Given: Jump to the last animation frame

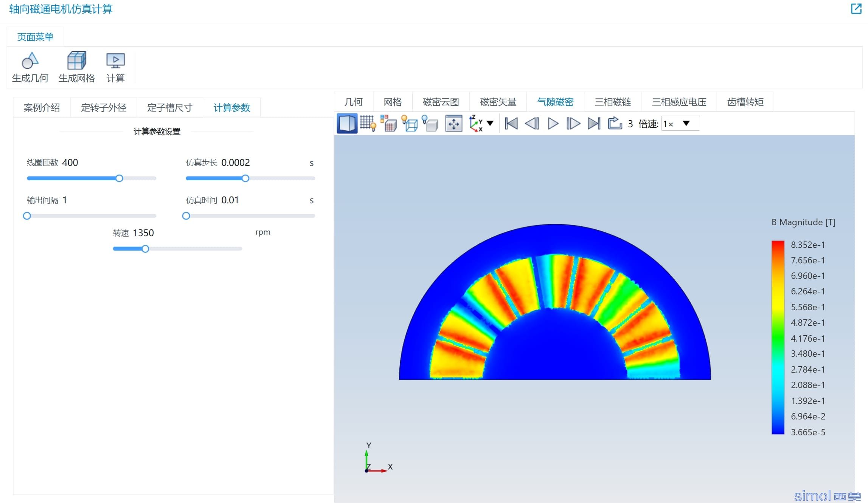Looking at the screenshot, I should 594,124.
